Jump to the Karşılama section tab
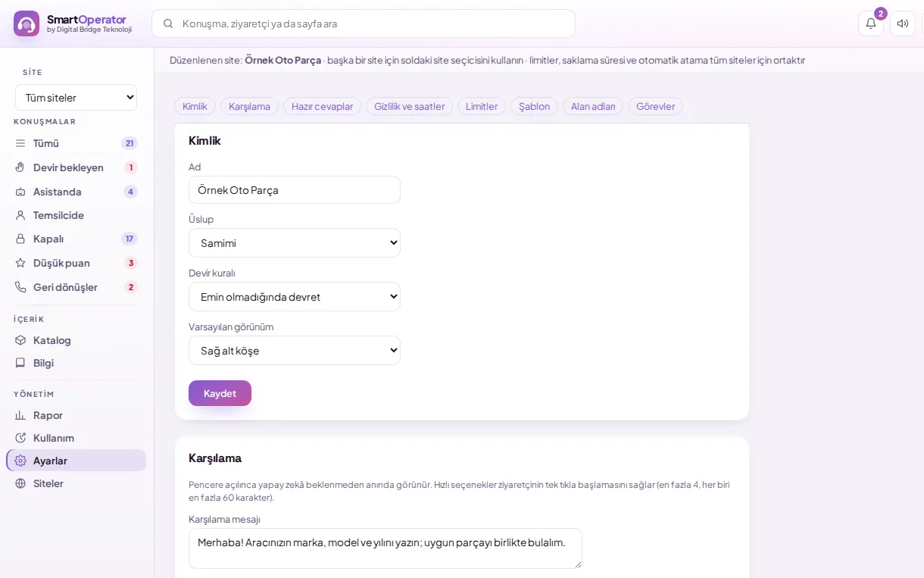 coord(249,107)
